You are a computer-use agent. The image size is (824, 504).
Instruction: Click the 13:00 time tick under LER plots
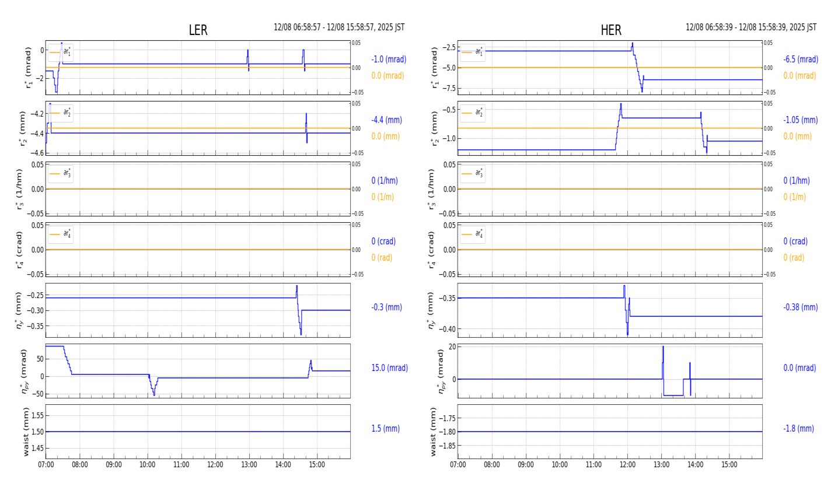click(249, 465)
